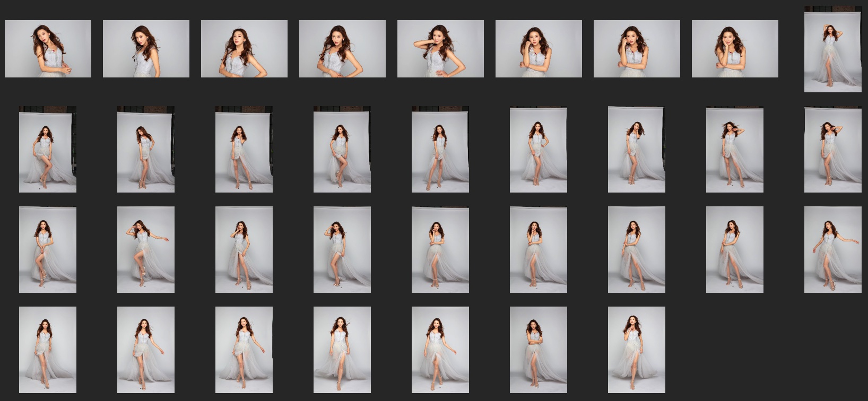This screenshot has height=401, width=868.
Task: Select the first thumbnail in the second row
Action: (x=48, y=149)
